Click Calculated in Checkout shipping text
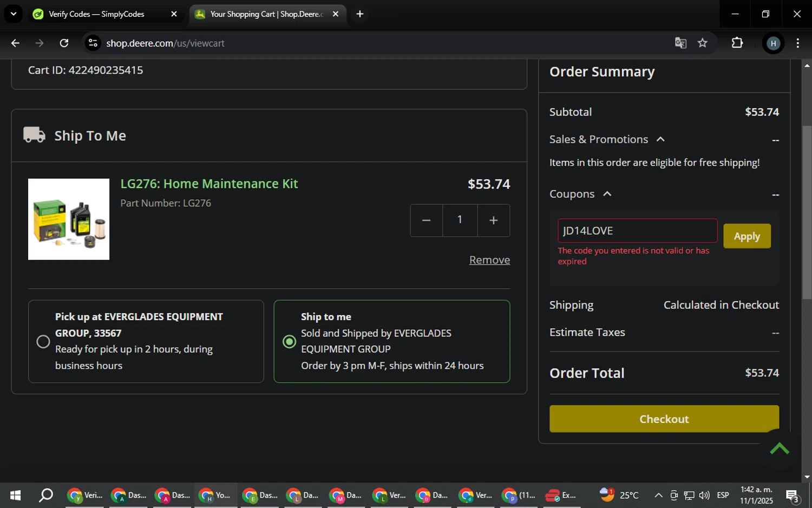Image resolution: width=812 pixels, height=508 pixels. pyautogui.click(x=721, y=305)
